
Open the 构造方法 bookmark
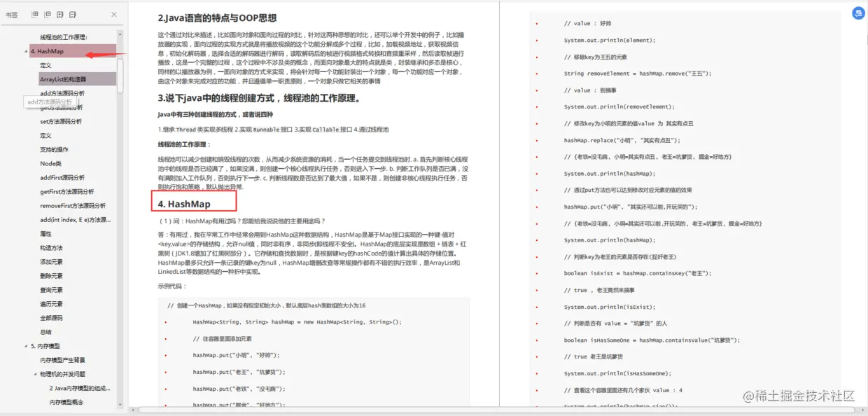pos(51,248)
